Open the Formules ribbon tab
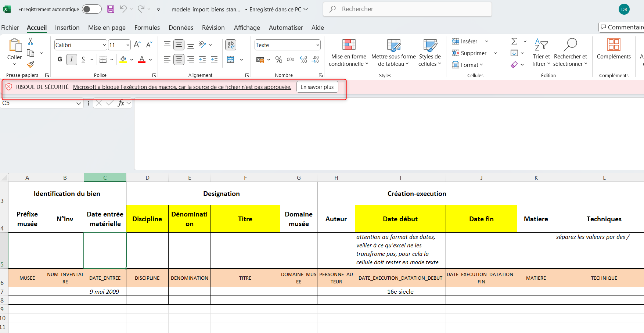 (x=147, y=28)
